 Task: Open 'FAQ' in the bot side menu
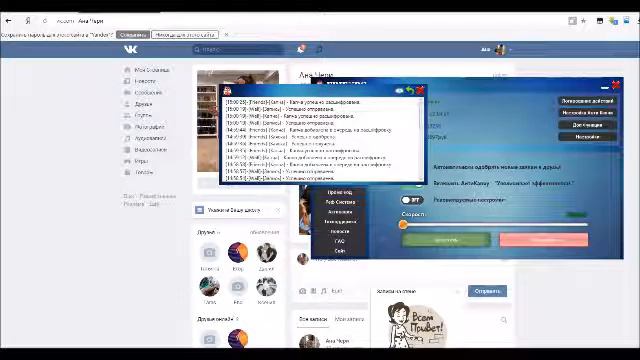click(340, 241)
